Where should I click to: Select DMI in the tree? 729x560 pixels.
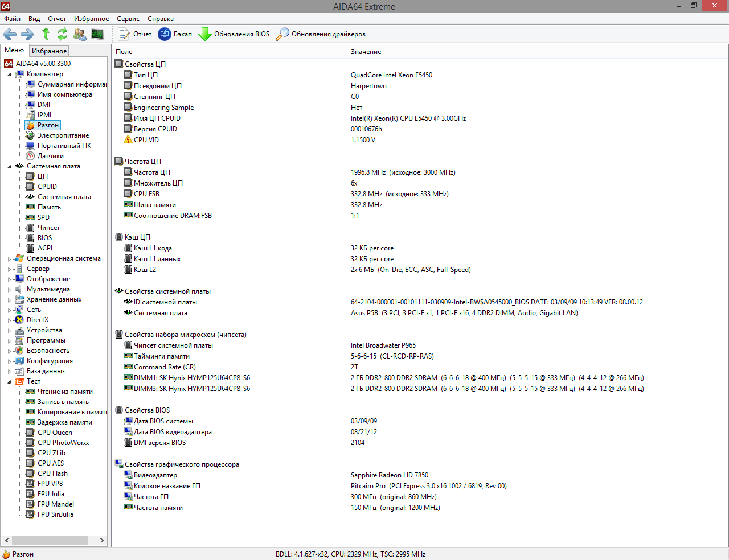click(44, 105)
